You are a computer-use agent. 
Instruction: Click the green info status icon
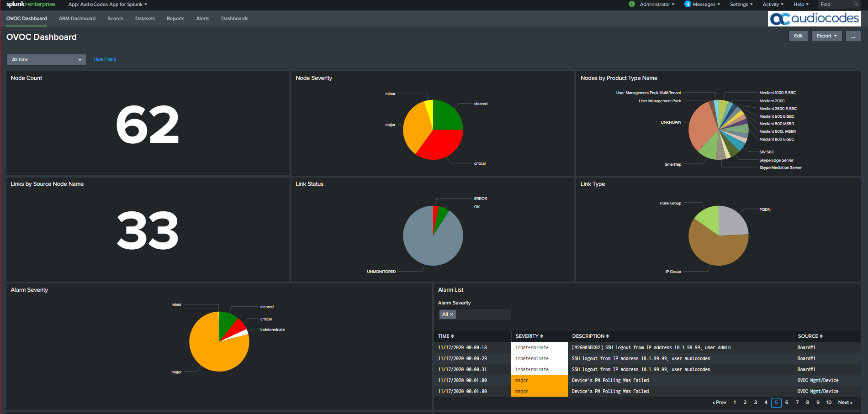[x=632, y=4]
